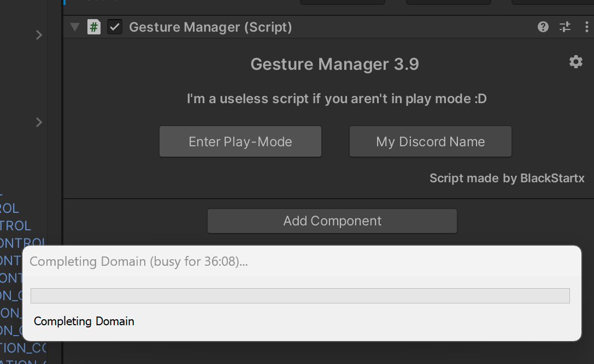Click the Script made by BlackStartx label
This screenshot has height=364, width=594.
[507, 178]
